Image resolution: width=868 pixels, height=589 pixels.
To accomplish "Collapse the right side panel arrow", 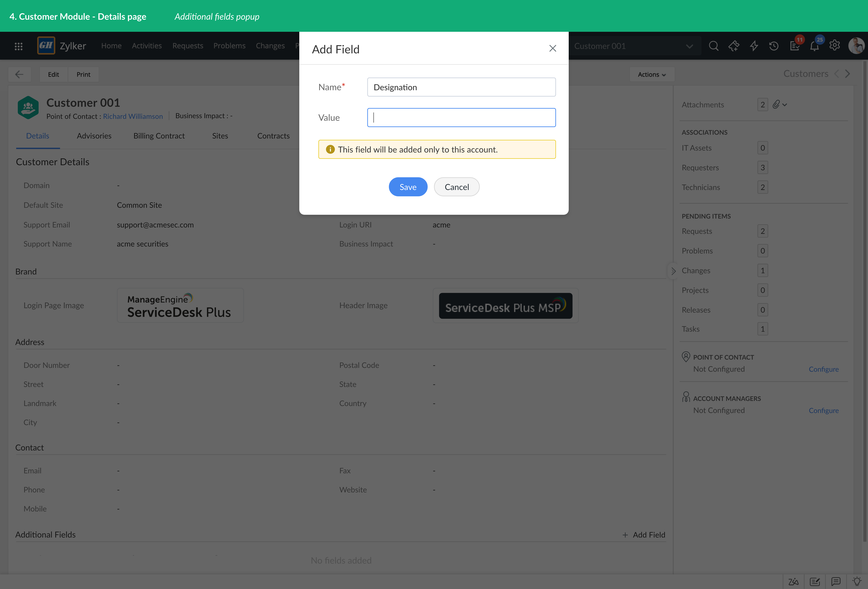I will point(673,271).
